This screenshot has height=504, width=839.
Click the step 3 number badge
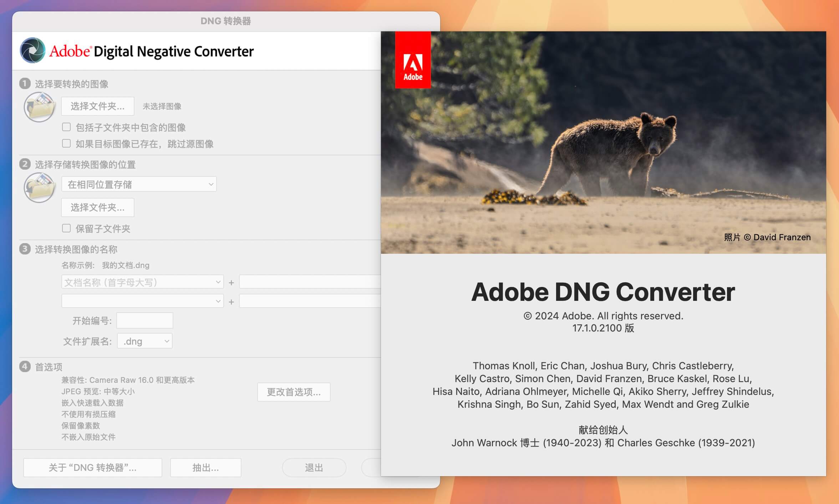click(25, 249)
